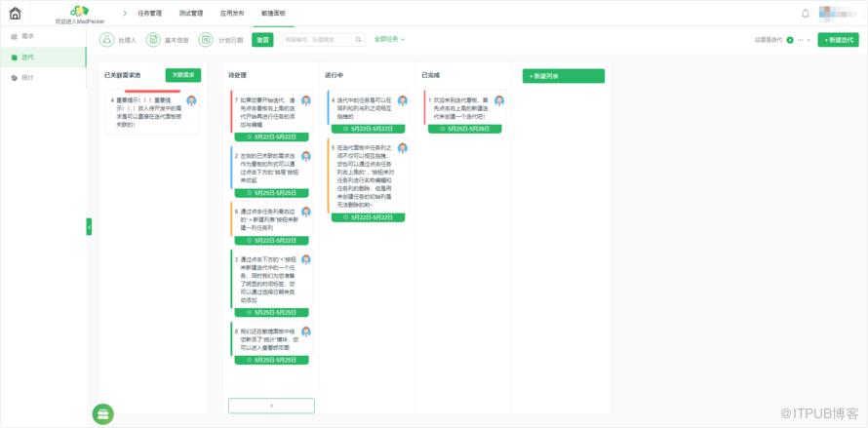
Task: Open 待处理 card 7 text
Action: coord(268,112)
